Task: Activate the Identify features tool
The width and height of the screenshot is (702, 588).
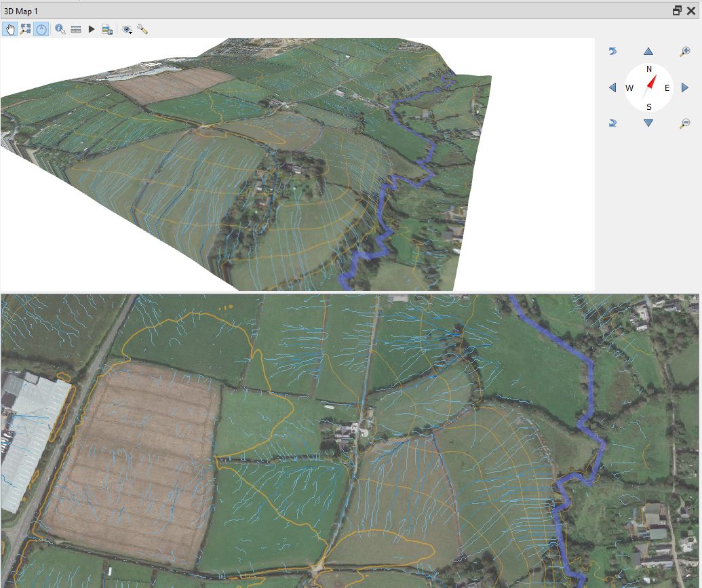Action: click(60, 29)
